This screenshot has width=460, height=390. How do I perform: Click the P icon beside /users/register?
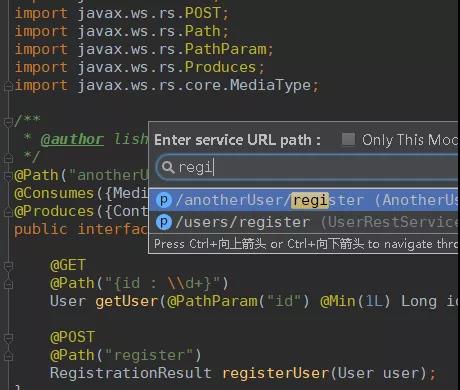[x=164, y=222]
